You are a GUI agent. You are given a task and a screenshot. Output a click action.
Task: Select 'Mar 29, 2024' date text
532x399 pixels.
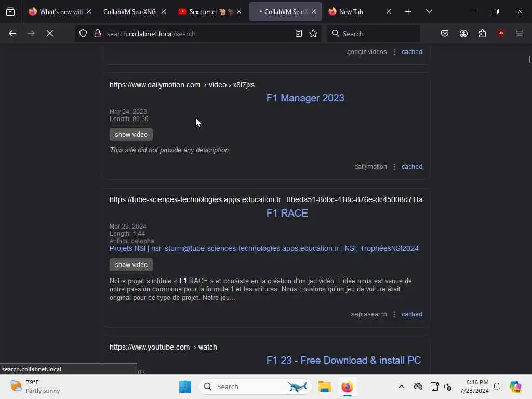pyautogui.click(x=128, y=227)
